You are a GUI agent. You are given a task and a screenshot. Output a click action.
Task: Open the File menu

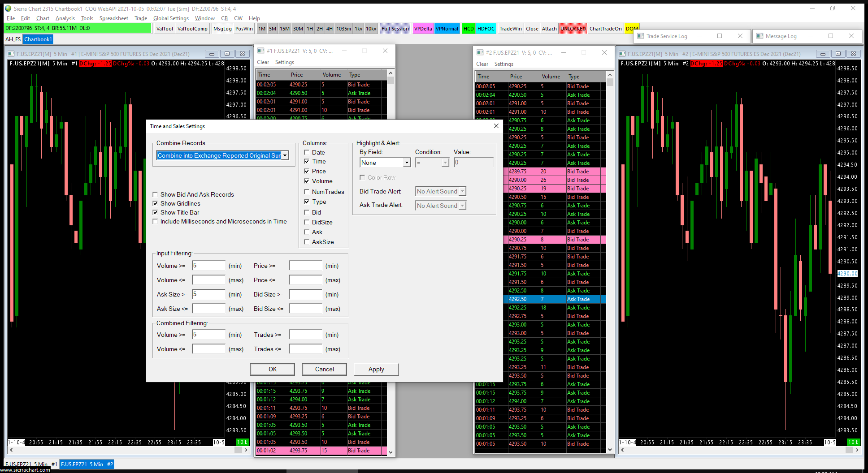pyautogui.click(x=11, y=18)
